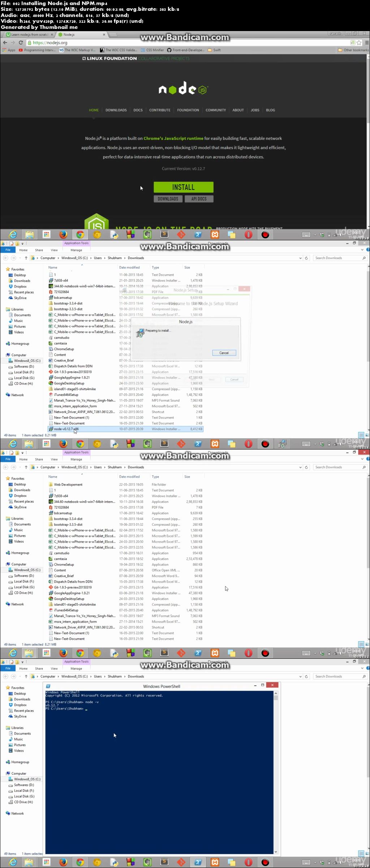Open The W3C Markup V... bookmark

pos(77,50)
